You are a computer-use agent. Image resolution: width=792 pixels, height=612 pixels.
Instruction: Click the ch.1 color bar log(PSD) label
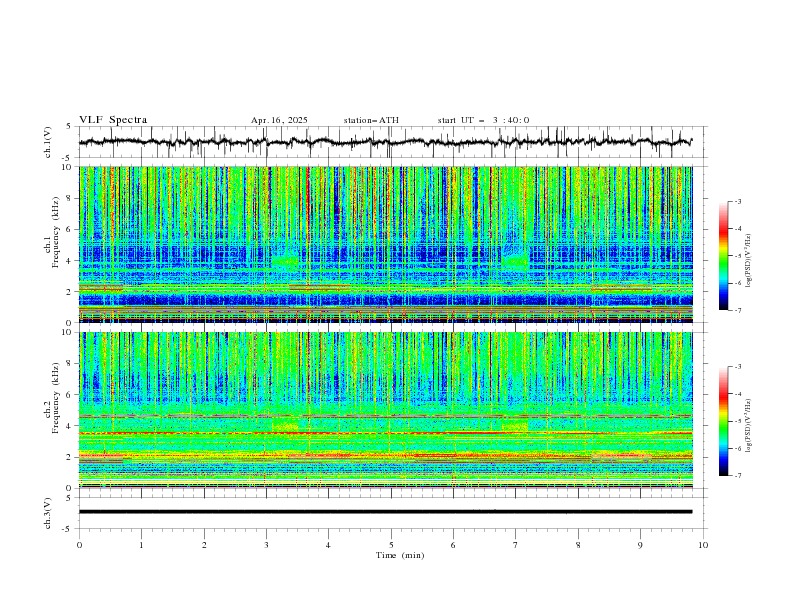[x=750, y=261]
